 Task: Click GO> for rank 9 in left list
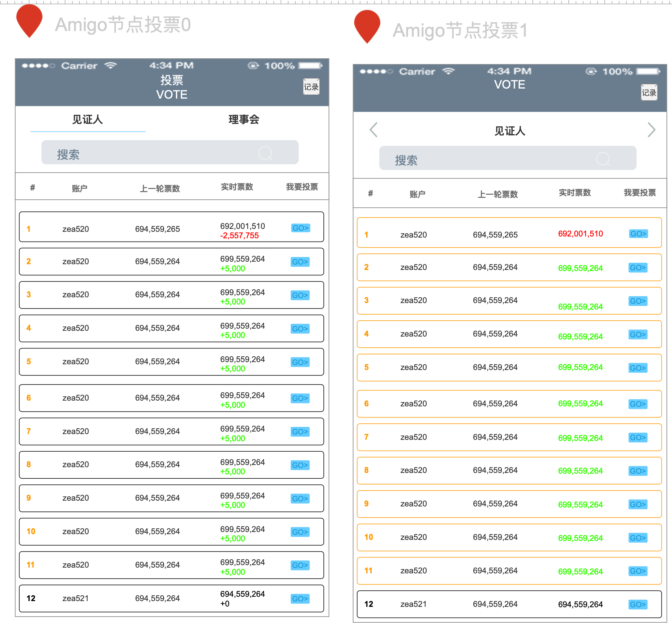[300, 499]
